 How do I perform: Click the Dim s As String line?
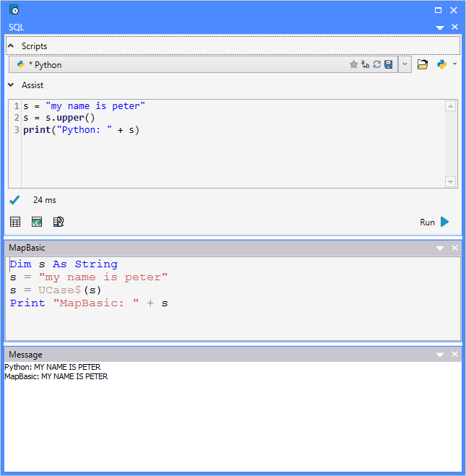coord(64,264)
